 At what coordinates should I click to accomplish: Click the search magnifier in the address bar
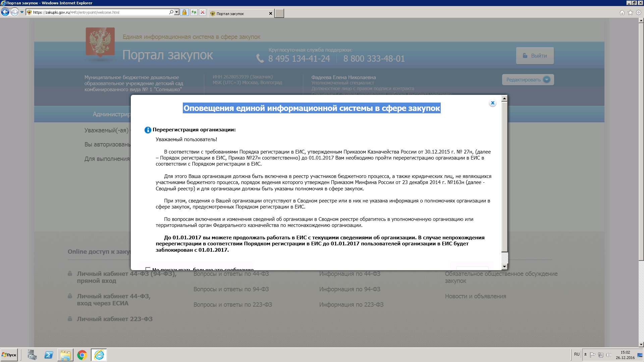171,12
